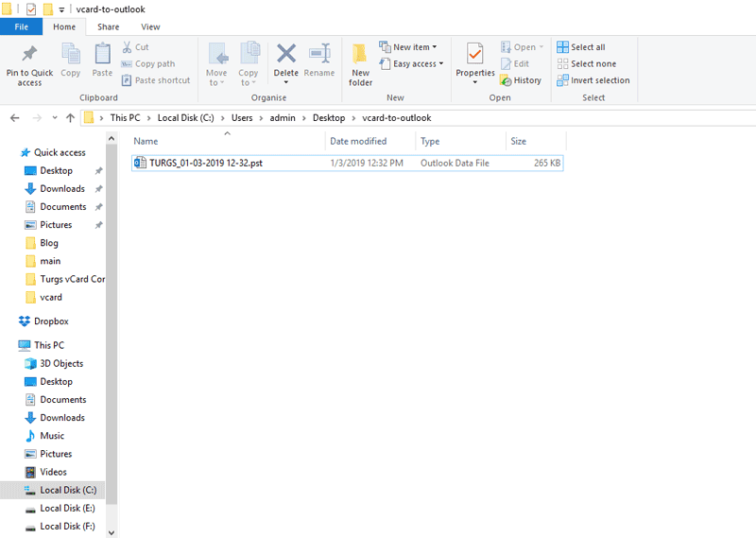
Task: Switch to the Home tab
Action: [64, 26]
